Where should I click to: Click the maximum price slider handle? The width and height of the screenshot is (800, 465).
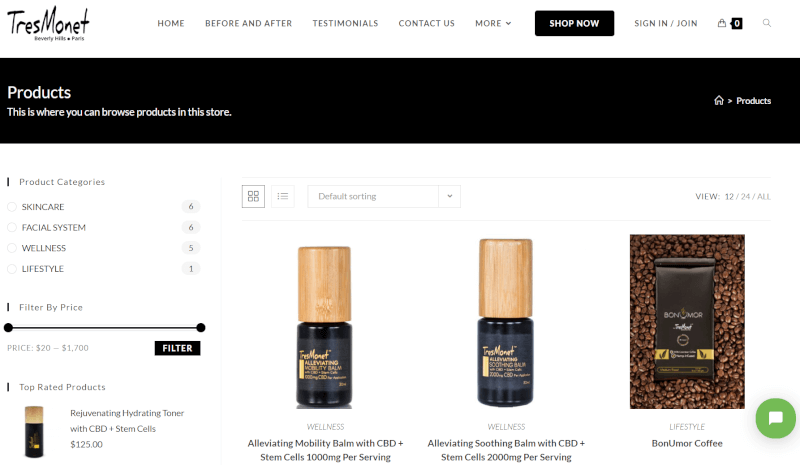201,328
